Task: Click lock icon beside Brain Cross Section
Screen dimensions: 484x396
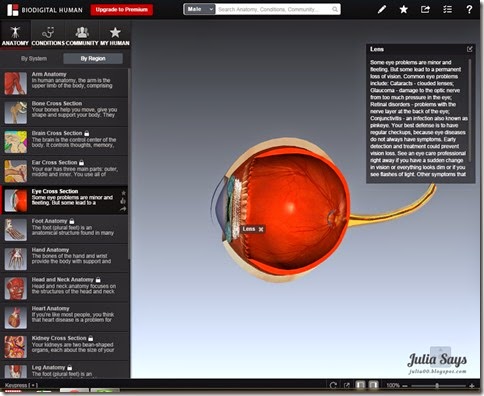Action: (87, 133)
